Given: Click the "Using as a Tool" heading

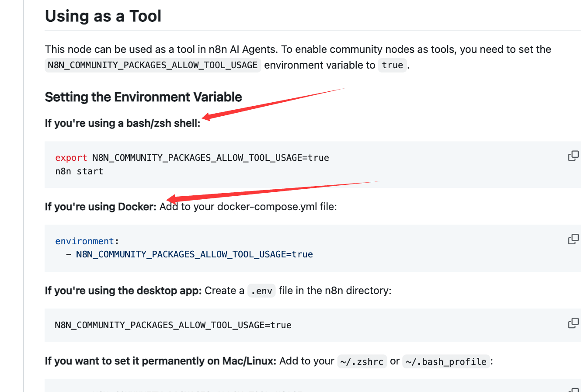Looking at the screenshot, I should [103, 16].
